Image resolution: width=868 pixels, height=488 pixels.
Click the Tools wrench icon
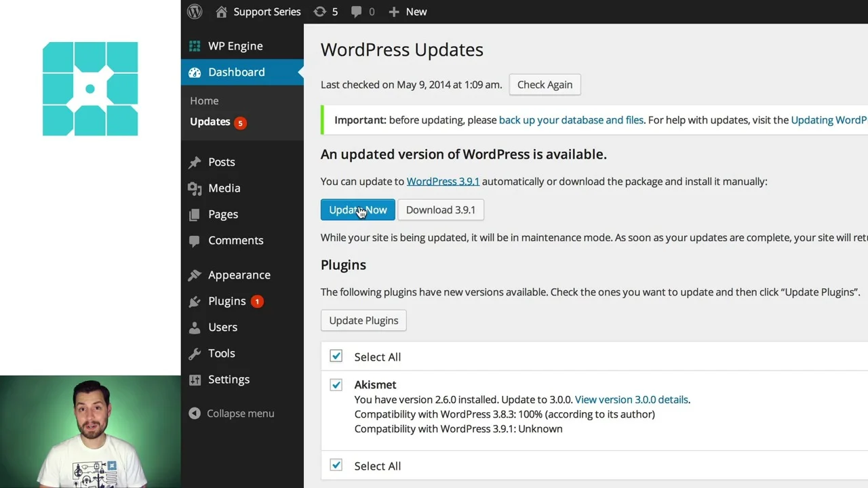click(195, 353)
